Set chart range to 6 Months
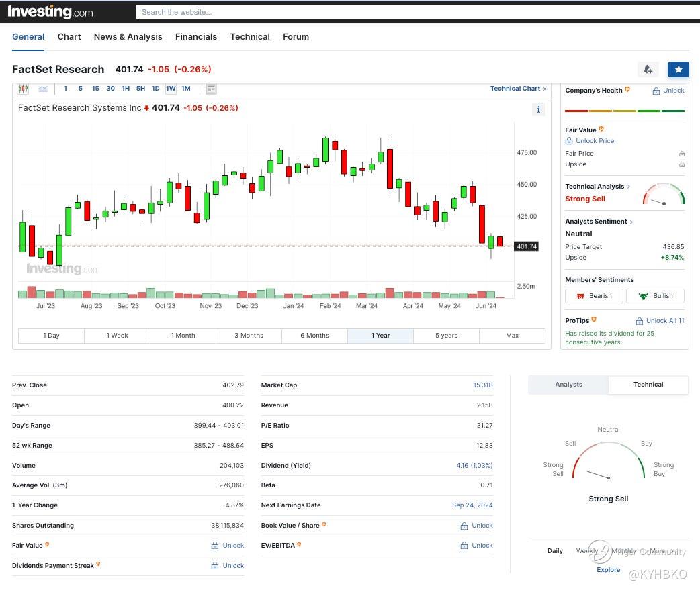 click(315, 336)
